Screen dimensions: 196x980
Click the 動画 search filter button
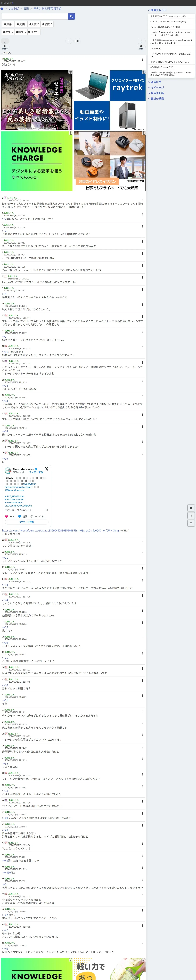[21, 24]
